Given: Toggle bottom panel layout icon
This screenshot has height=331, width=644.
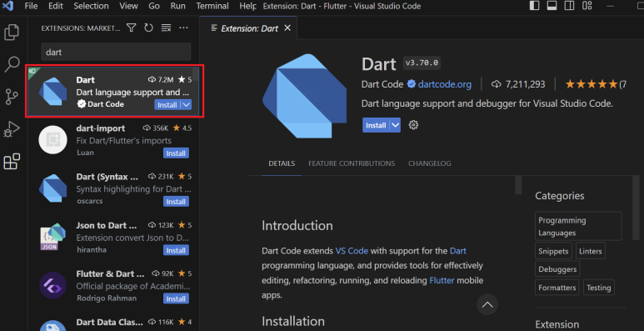Looking at the screenshot, I should 552,6.
